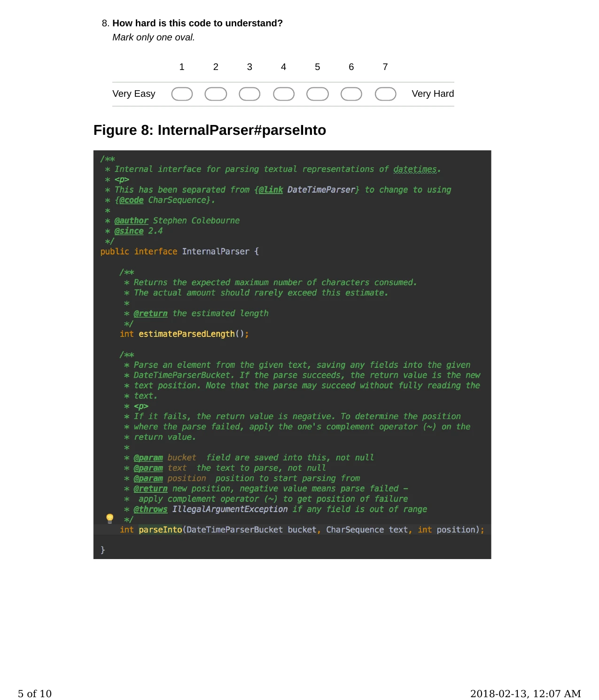Screen dimensions: 599x700
Task: Click the 'IllegalArgumentException' text in Javadoc
Action: [x=230, y=509]
